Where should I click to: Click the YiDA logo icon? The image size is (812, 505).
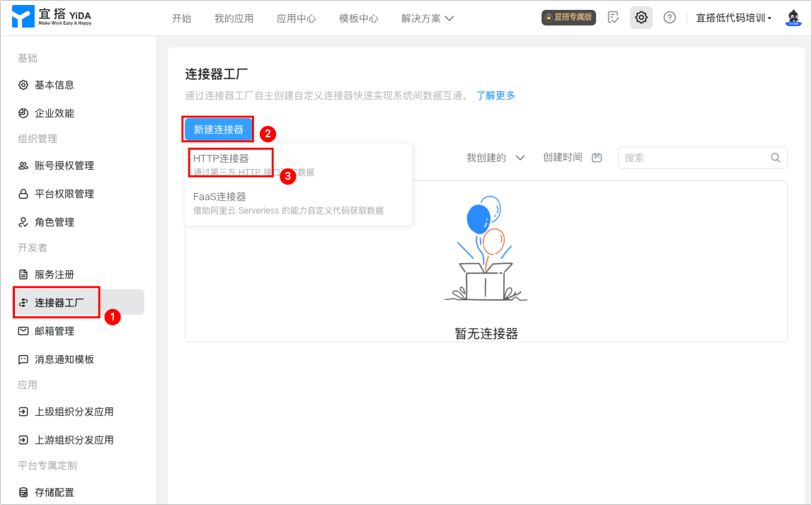point(23,18)
